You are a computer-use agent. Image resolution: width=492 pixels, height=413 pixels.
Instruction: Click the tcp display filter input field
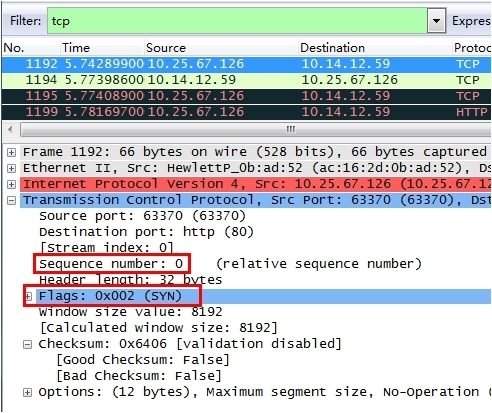pos(237,21)
